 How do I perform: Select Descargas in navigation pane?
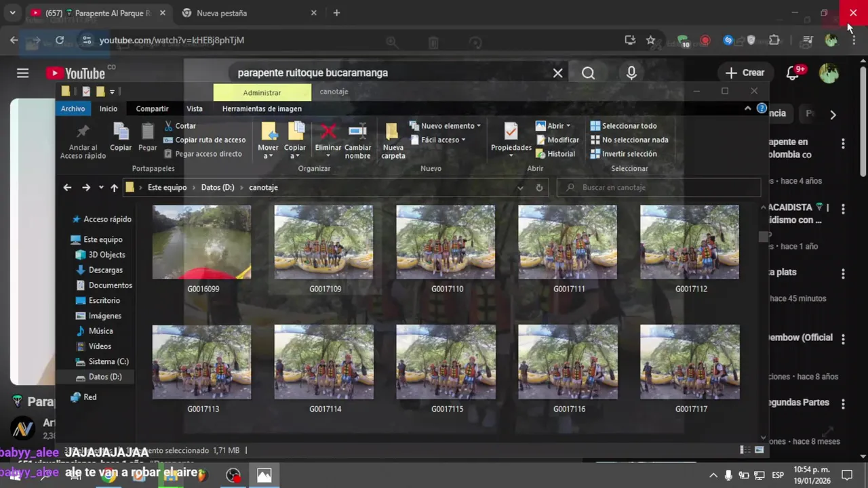click(98, 270)
